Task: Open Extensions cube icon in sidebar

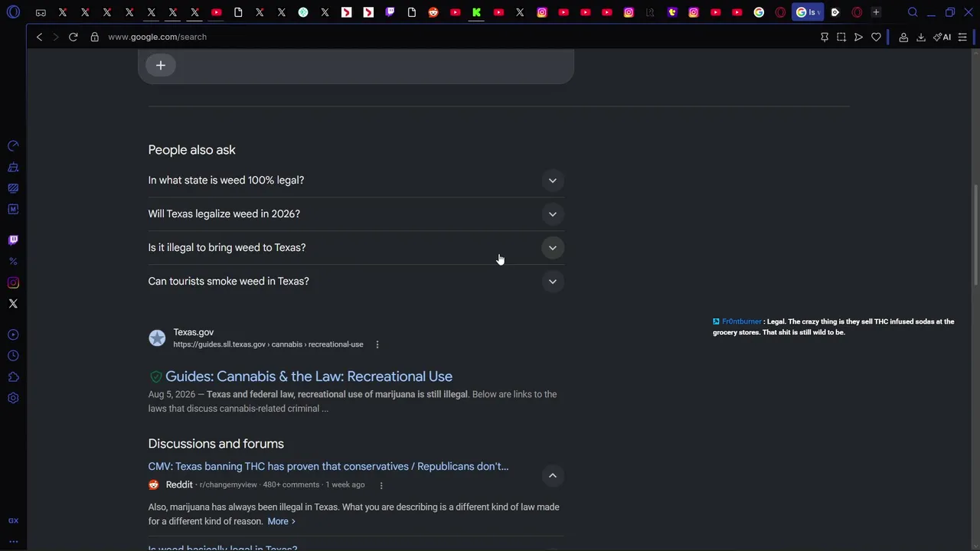Action: pos(13,377)
